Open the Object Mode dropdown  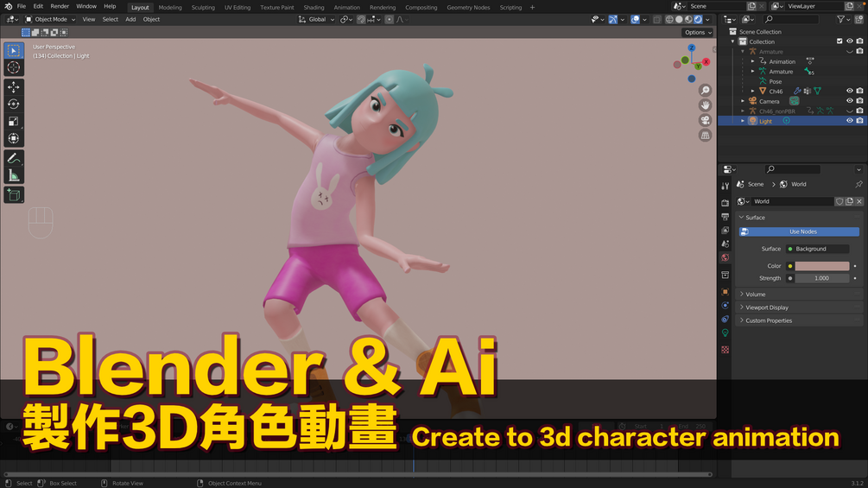[50, 19]
